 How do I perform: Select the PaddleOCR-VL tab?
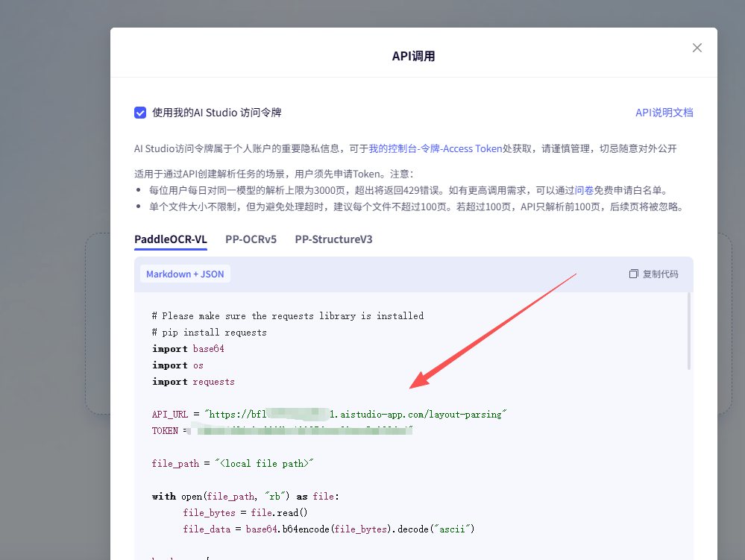171,239
